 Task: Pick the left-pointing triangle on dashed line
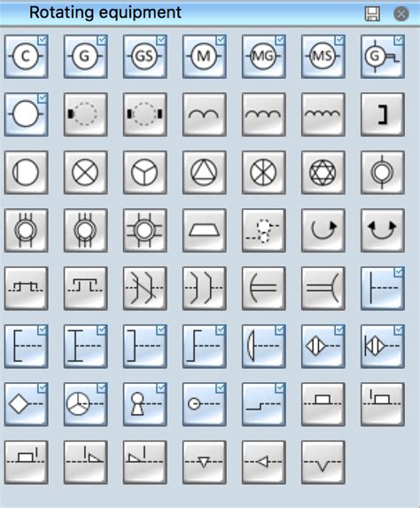tap(264, 462)
